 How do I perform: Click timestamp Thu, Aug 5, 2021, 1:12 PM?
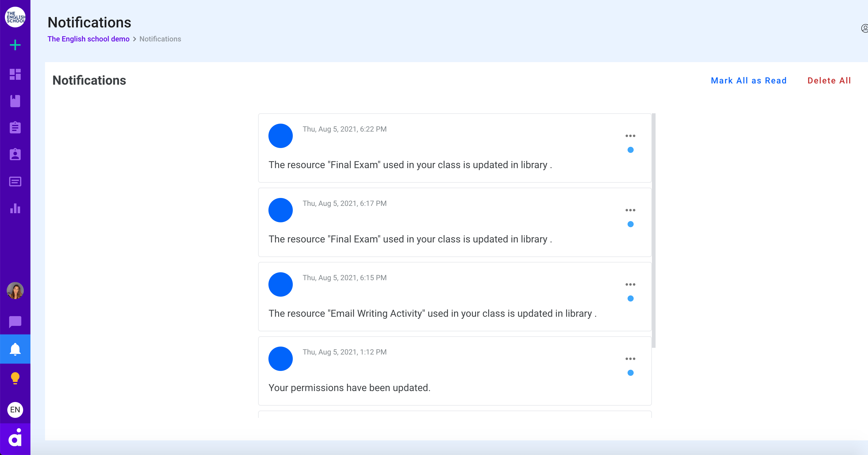click(345, 352)
